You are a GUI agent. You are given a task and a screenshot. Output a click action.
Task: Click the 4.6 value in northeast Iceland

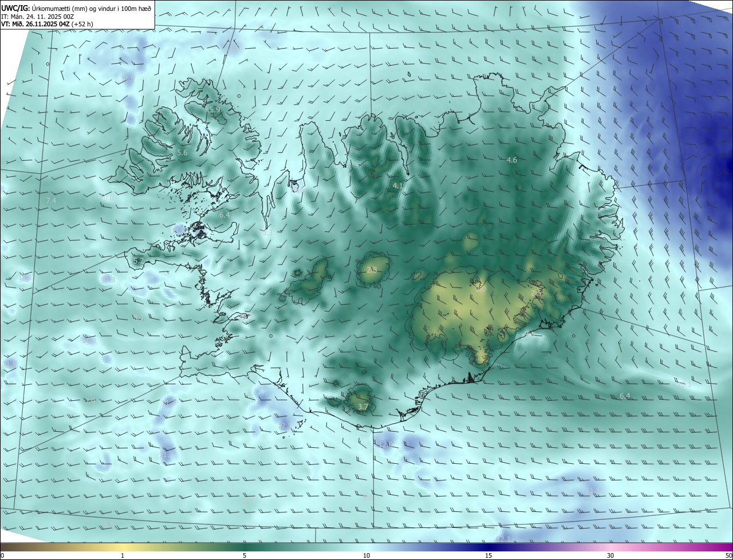512,160
